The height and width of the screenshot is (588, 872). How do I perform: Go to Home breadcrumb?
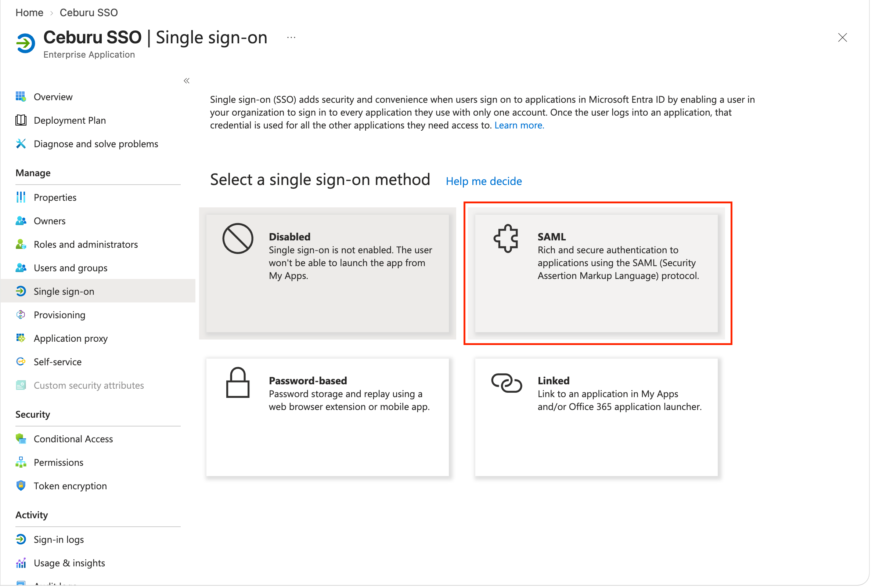click(29, 13)
